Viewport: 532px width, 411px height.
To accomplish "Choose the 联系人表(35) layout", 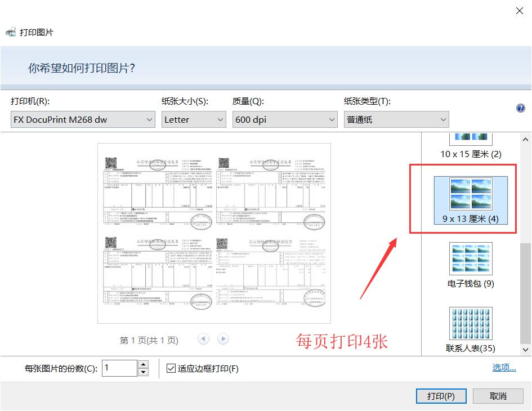I will click(471, 329).
